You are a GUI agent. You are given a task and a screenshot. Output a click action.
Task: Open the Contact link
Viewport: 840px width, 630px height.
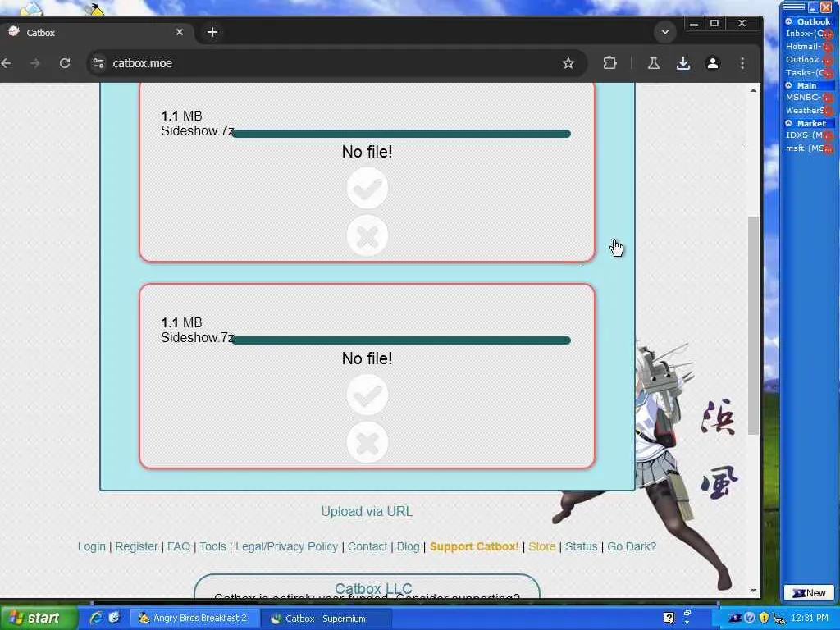click(367, 546)
